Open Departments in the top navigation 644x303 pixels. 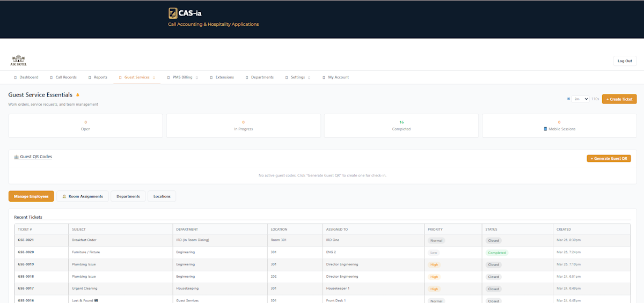259,77
